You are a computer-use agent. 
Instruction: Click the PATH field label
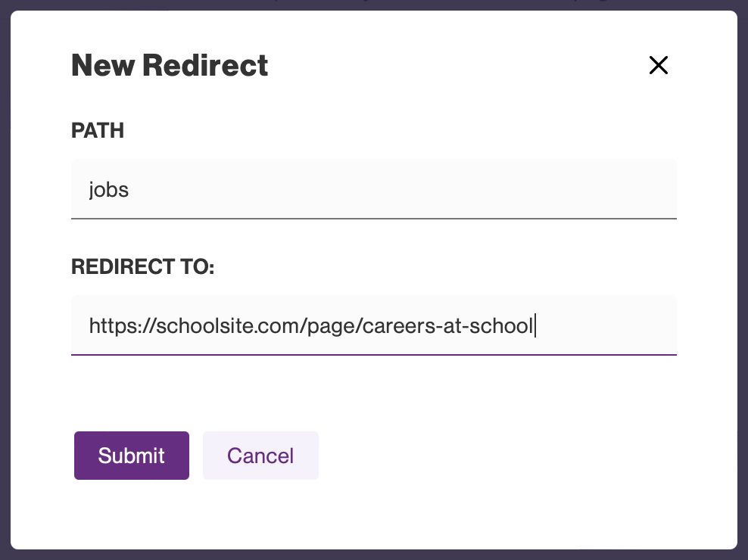[98, 131]
